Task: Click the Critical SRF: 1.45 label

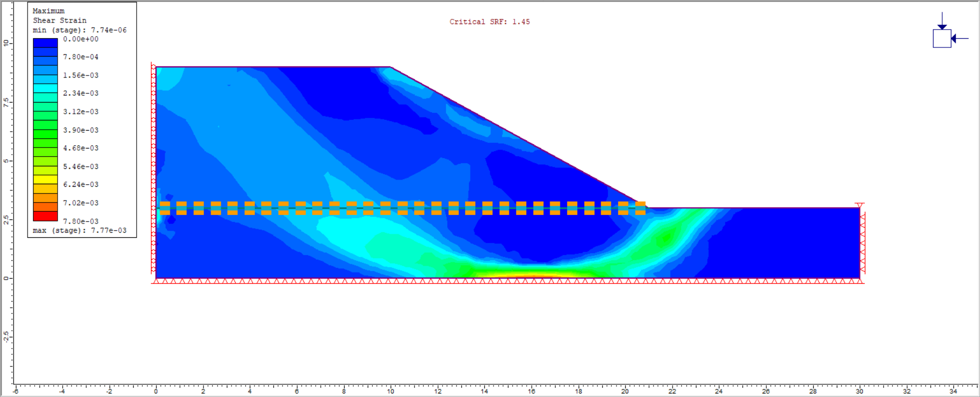Action: pos(489,22)
